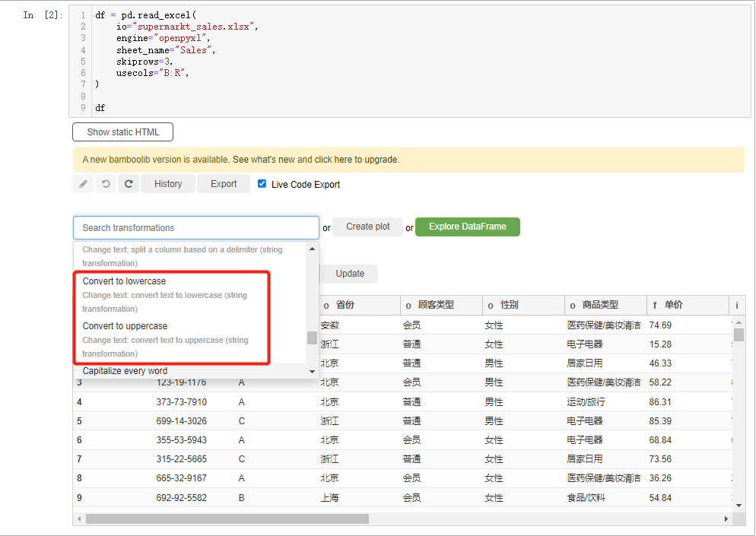Click the redo arrow icon
Viewport: 756px width, 536px height.
pos(129,184)
